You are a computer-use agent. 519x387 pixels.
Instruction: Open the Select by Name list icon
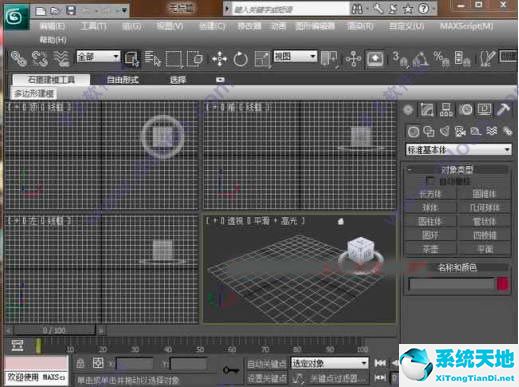click(x=153, y=59)
